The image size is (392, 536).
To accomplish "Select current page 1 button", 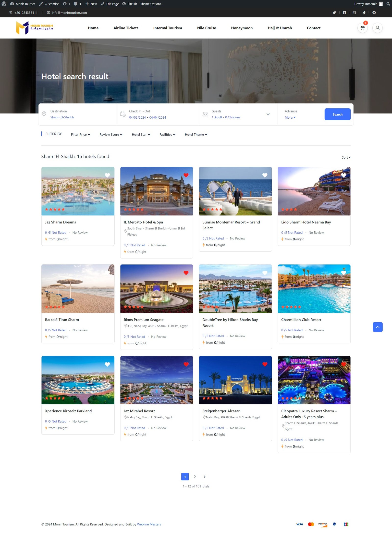I will pos(185,477).
